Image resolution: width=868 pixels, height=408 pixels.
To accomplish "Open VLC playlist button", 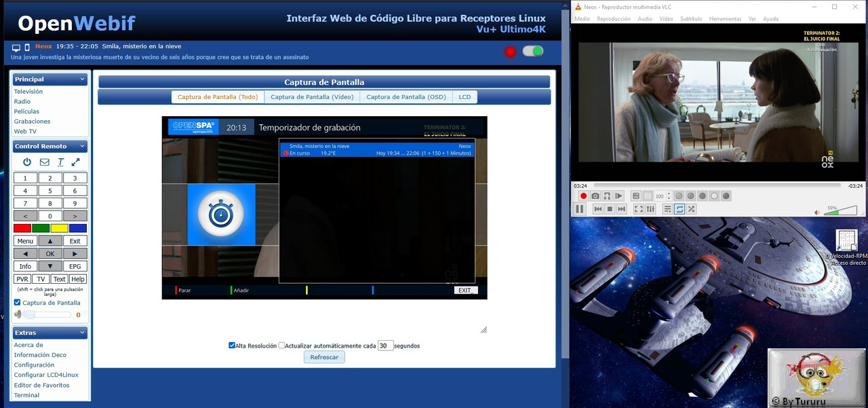I will (668, 209).
